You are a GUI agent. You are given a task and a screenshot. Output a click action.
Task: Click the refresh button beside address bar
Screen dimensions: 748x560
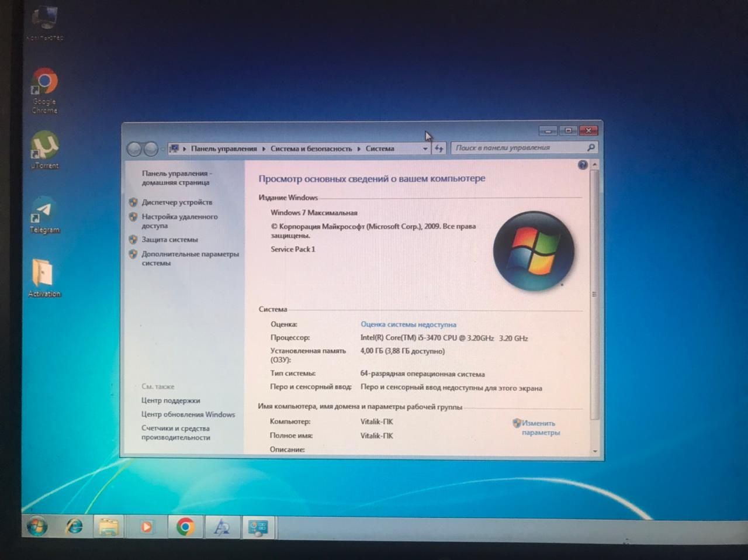pos(439,148)
